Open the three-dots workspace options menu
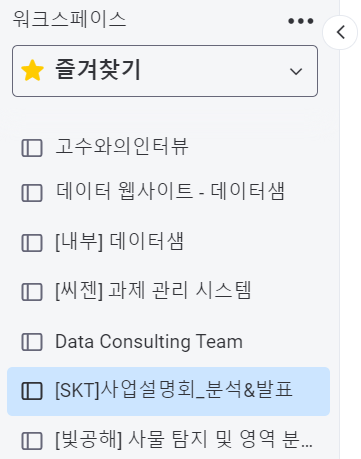361x459 pixels. [301, 21]
